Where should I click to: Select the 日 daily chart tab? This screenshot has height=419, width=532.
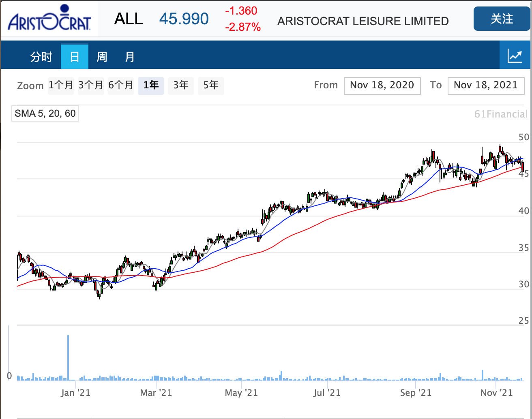coord(75,56)
